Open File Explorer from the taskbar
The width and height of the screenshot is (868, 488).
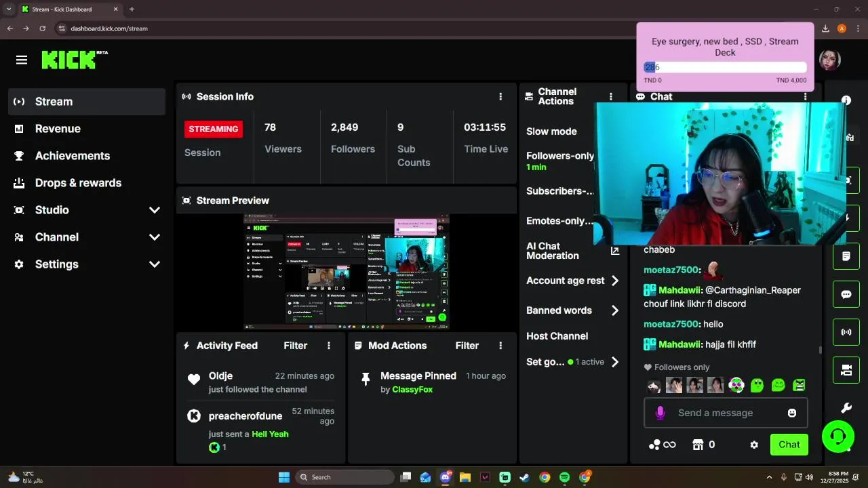pos(465,477)
